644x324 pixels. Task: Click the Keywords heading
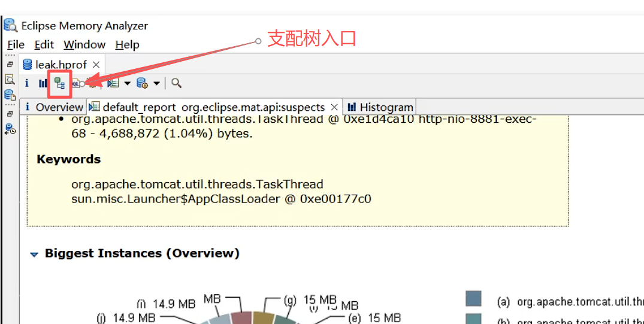pos(68,159)
